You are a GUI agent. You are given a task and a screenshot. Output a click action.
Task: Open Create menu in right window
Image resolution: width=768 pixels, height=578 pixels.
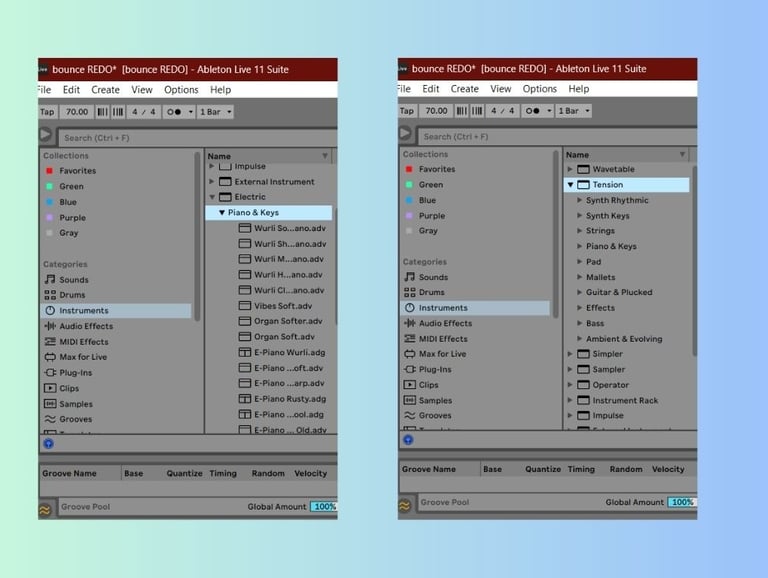(x=464, y=89)
